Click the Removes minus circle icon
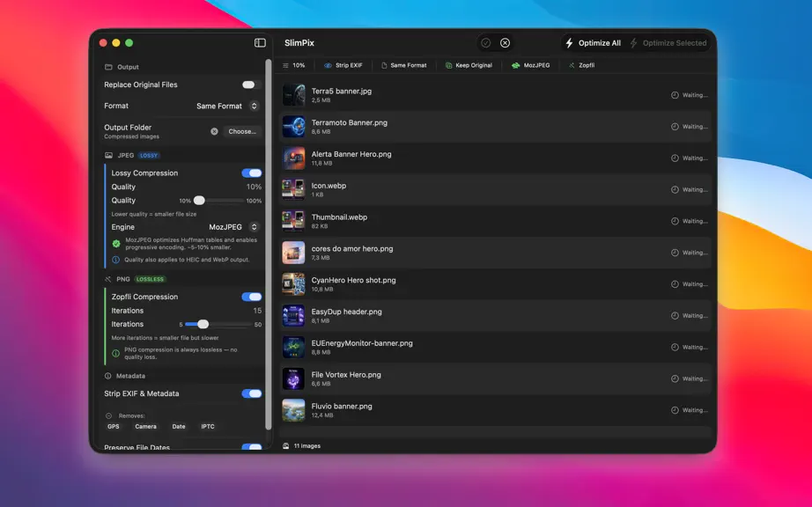812x507 pixels. point(108,416)
